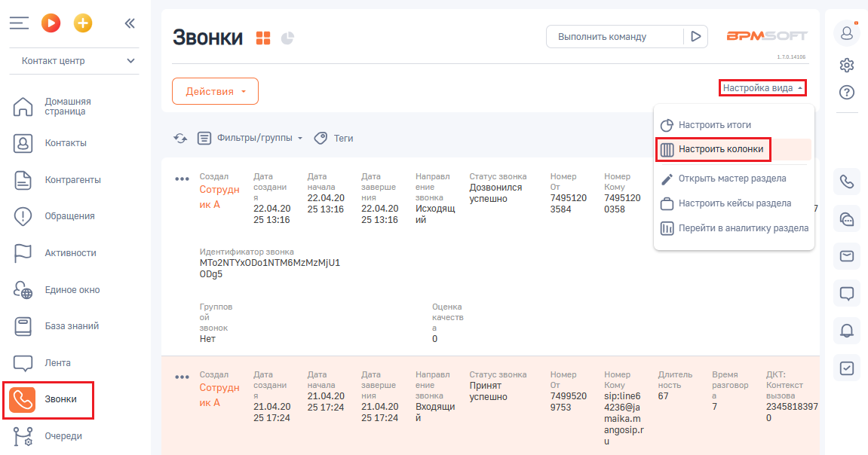Open the Обращения section

click(54, 216)
